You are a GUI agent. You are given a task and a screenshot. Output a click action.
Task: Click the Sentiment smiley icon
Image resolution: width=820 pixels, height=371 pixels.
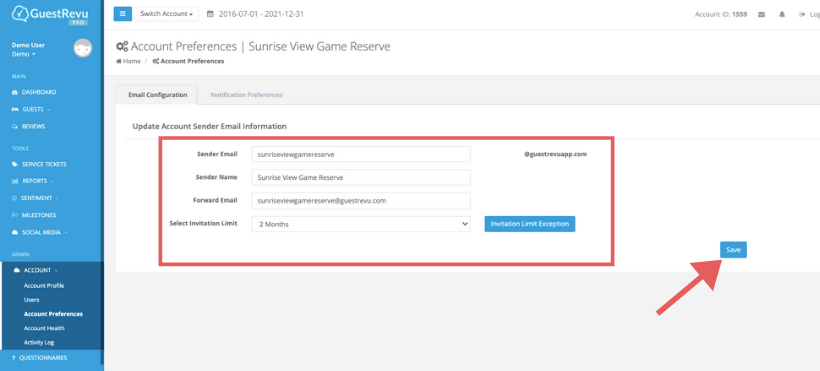(15, 198)
